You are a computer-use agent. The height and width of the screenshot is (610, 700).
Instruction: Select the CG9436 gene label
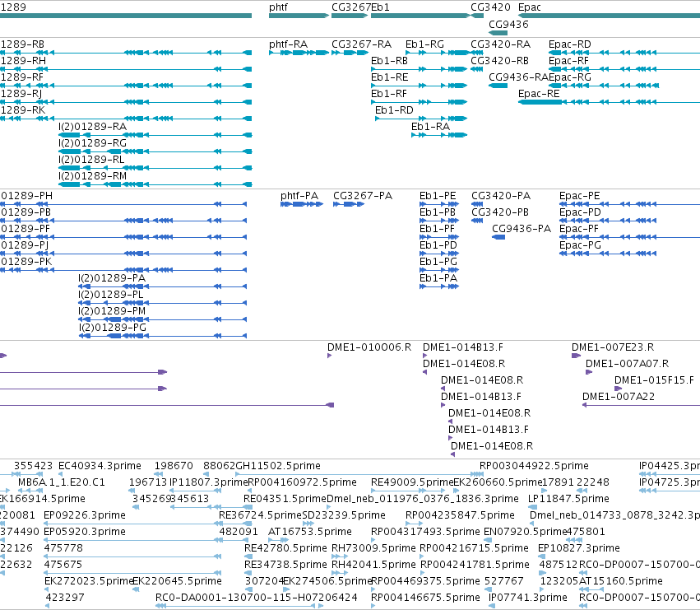pos(508,24)
